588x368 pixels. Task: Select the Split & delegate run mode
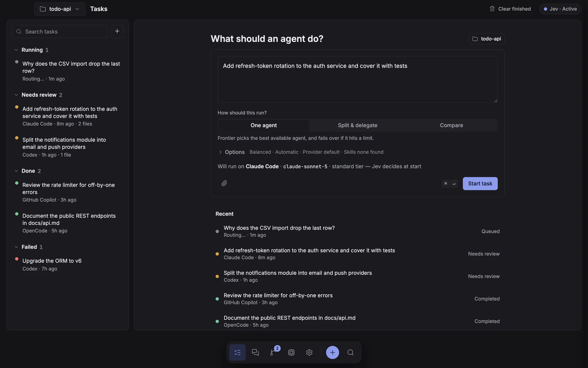click(x=357, y=125)
